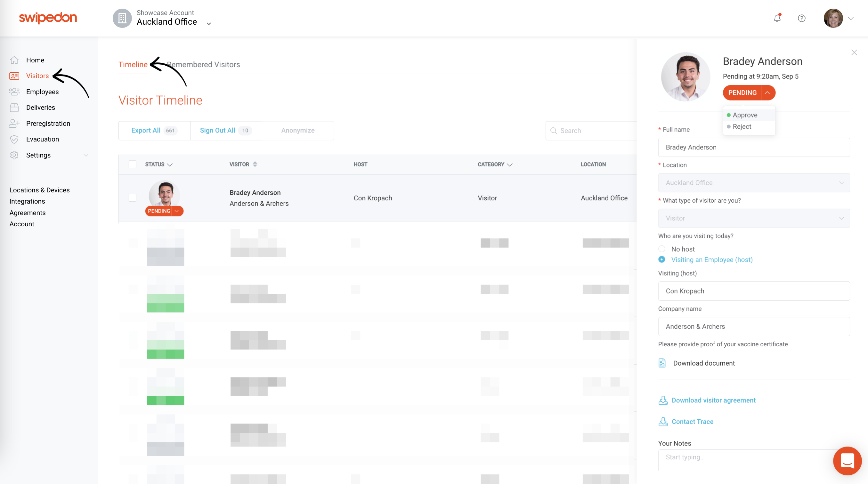The width and height of the screenshot is (868, 484).
Task: Click the Employees group icon
Action: (14, 92)
